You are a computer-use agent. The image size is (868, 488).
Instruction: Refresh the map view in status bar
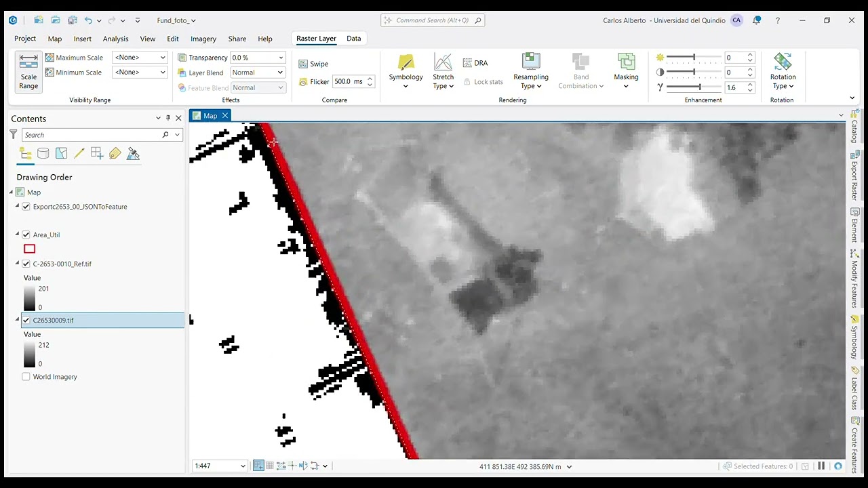(838, 466)
